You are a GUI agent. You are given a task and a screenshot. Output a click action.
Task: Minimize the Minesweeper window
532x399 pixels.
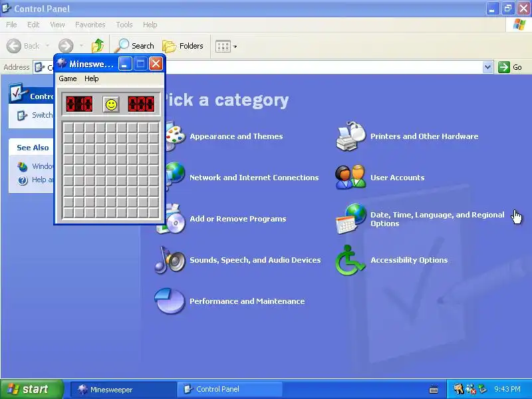point(125,63)
